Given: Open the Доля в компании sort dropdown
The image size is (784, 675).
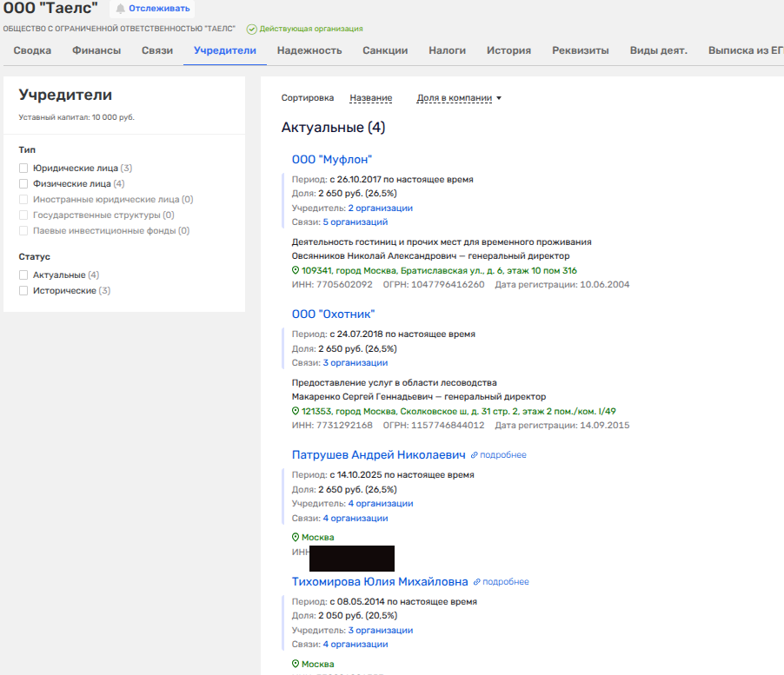Looking at the screenshot, I should [459, 98].
